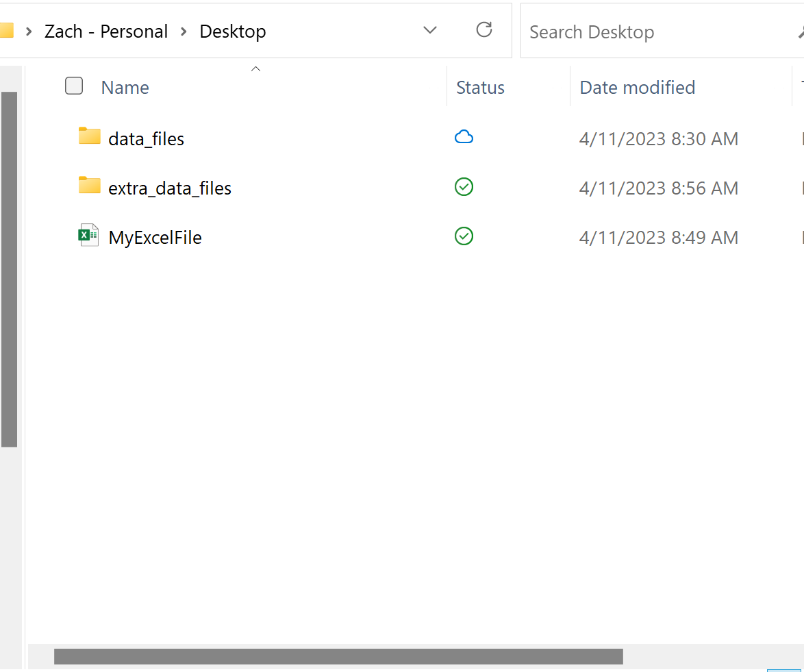Viewport: 804px width, 672px height.
Task: Sort files by the Status column
Action: (x=480, y=88)
